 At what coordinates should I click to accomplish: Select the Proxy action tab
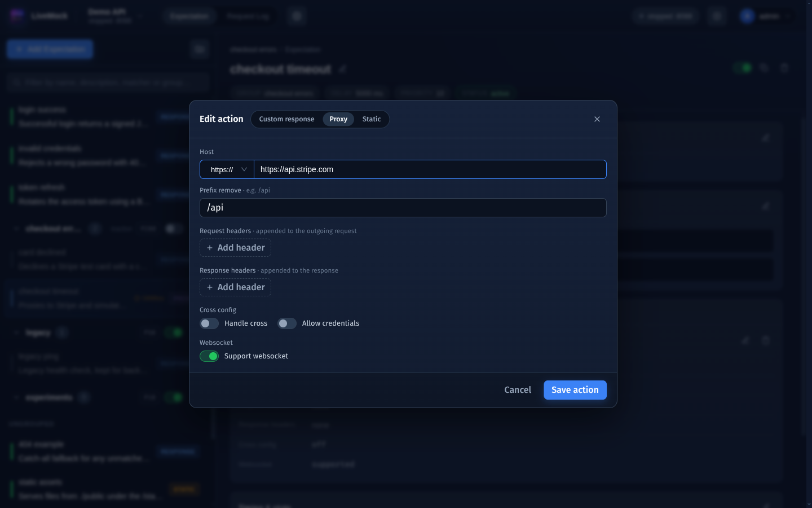point(338,119)
